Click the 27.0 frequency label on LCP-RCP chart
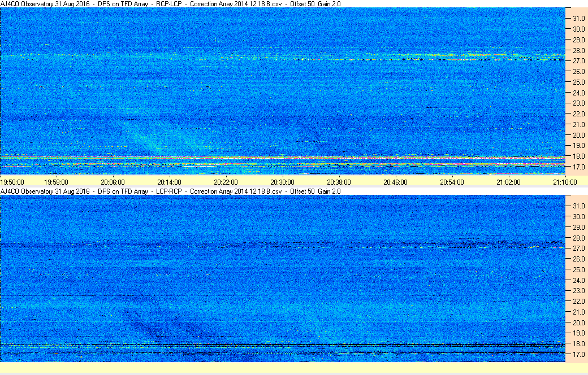Image resolution: width=588 pixels, height=375 pixels. click(578, 248)
